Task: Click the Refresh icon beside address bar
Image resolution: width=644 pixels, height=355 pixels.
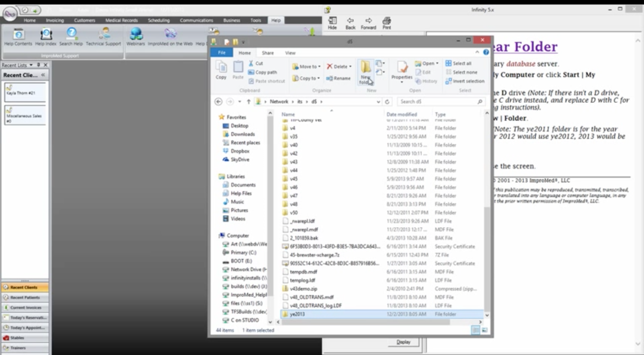Action: (x=387, y=102)
